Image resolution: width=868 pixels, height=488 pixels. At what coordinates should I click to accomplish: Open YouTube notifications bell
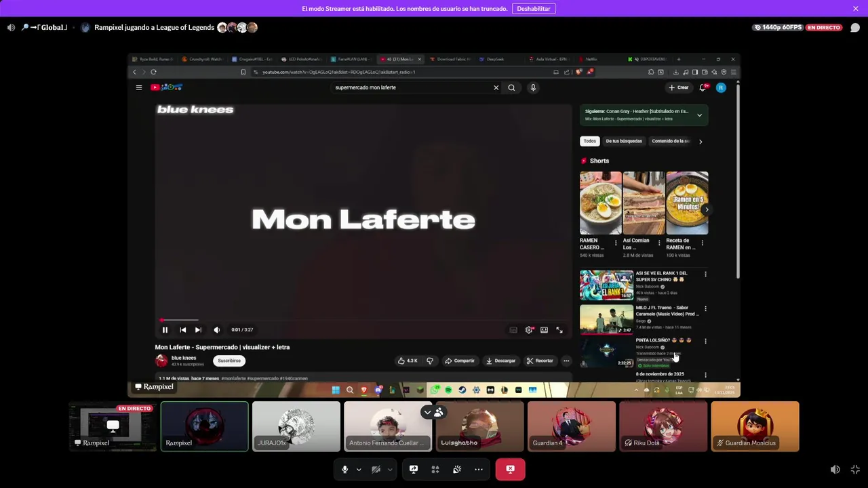[x=703, y=87]
